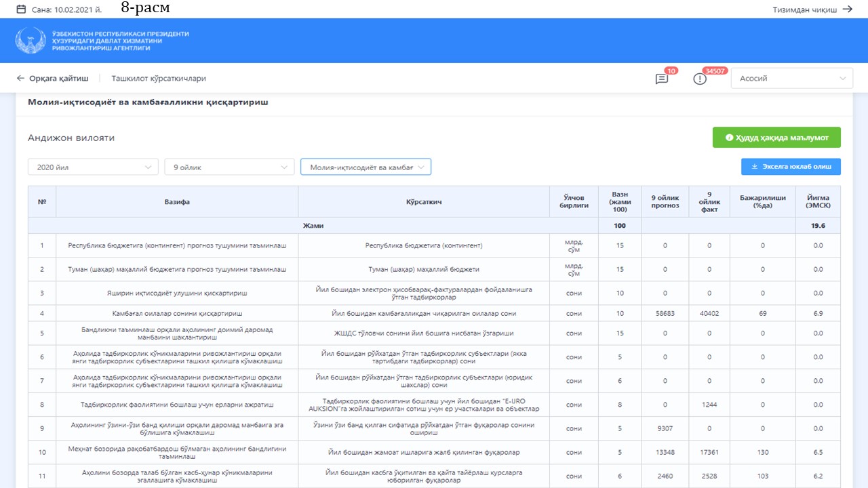The image size is (868, 488).
Task: Click the agency emblem logo
Action: [x=30, y=41]
